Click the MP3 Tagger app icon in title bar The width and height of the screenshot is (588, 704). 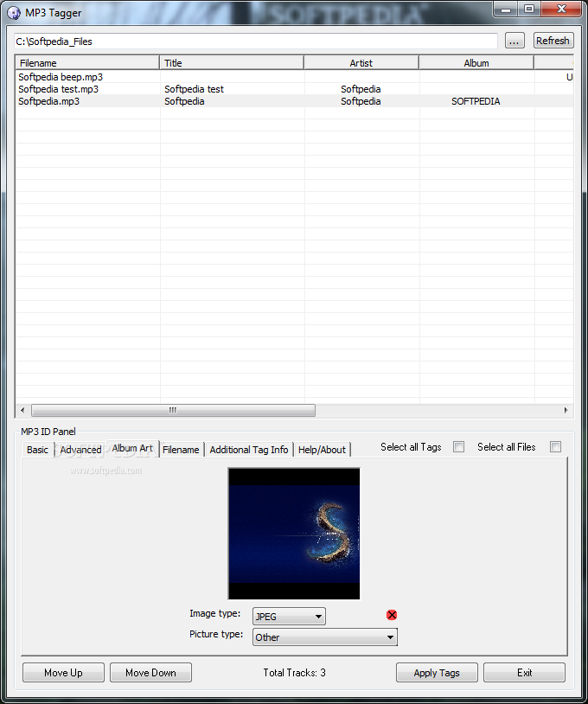pos(14,13)
